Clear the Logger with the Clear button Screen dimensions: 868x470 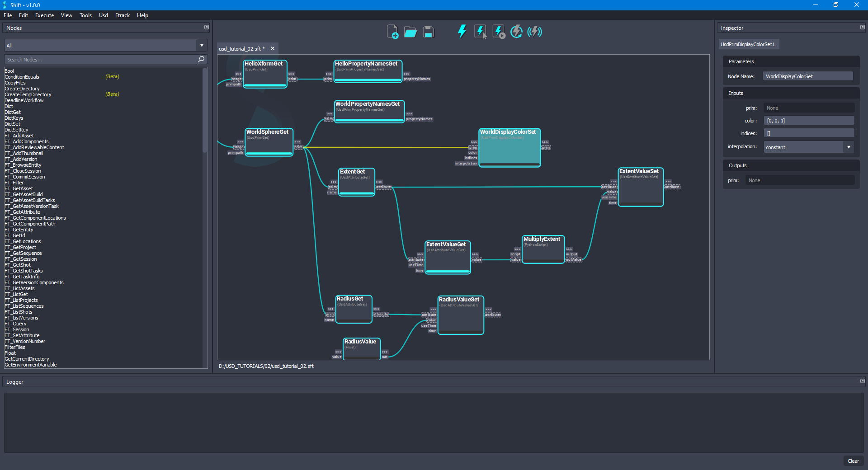854,461
